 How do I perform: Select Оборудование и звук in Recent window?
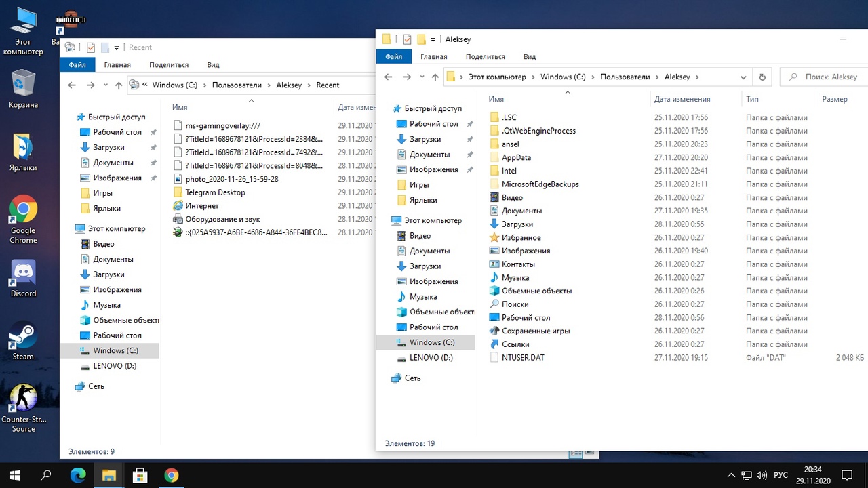pos(222,219)
